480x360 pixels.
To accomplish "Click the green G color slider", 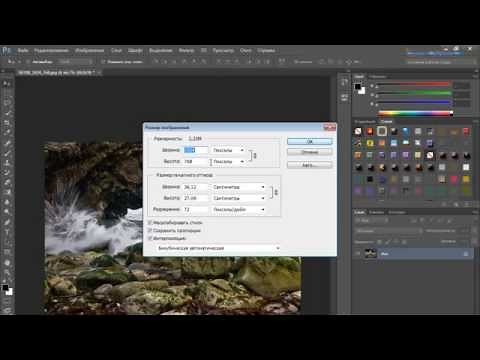I will pyautogui.click(x=414, y=93).
